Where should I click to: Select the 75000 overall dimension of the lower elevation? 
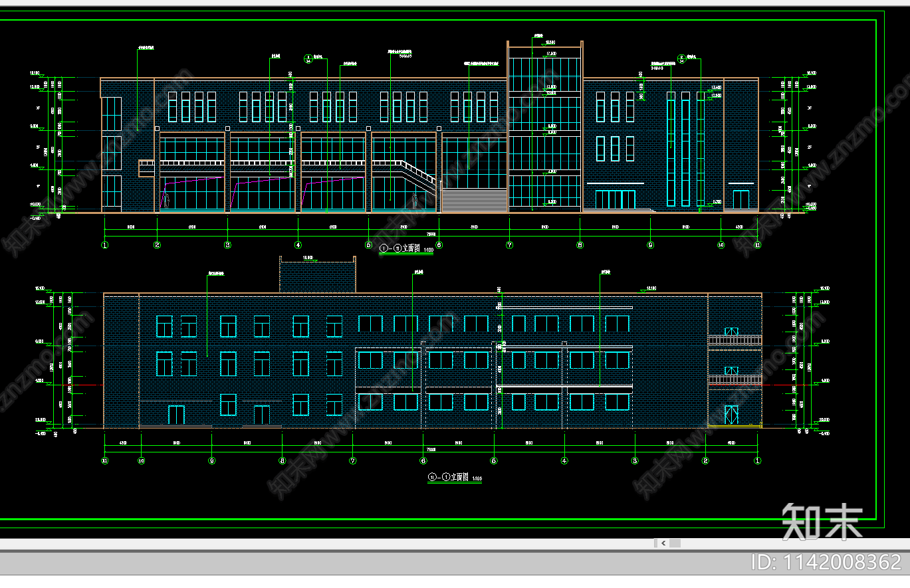pos(431,450)
